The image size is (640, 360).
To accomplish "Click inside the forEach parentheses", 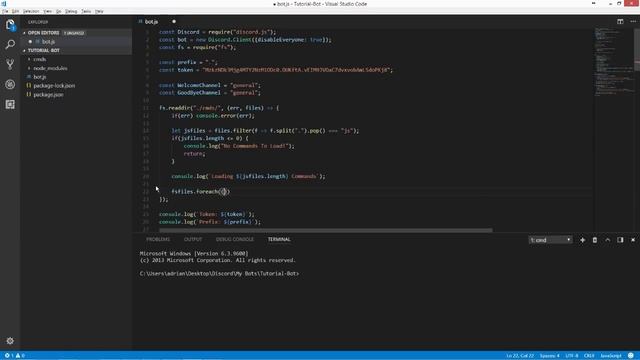I will (224, 191).
